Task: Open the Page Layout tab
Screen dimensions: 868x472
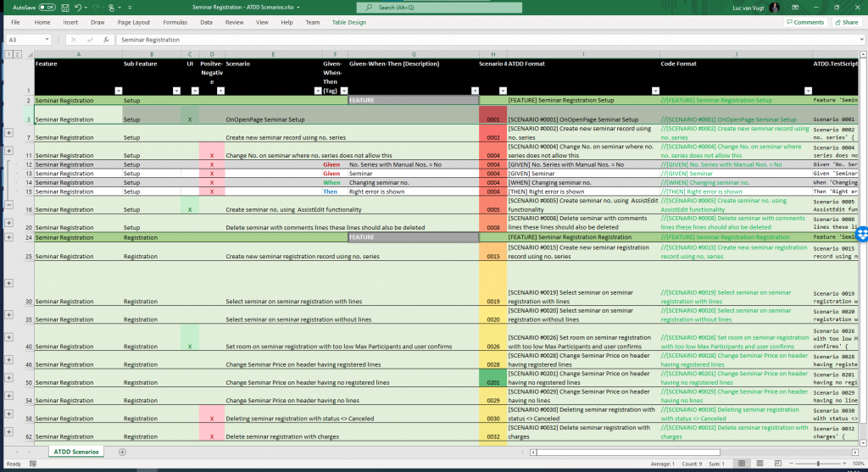Action: coord(133,23)
